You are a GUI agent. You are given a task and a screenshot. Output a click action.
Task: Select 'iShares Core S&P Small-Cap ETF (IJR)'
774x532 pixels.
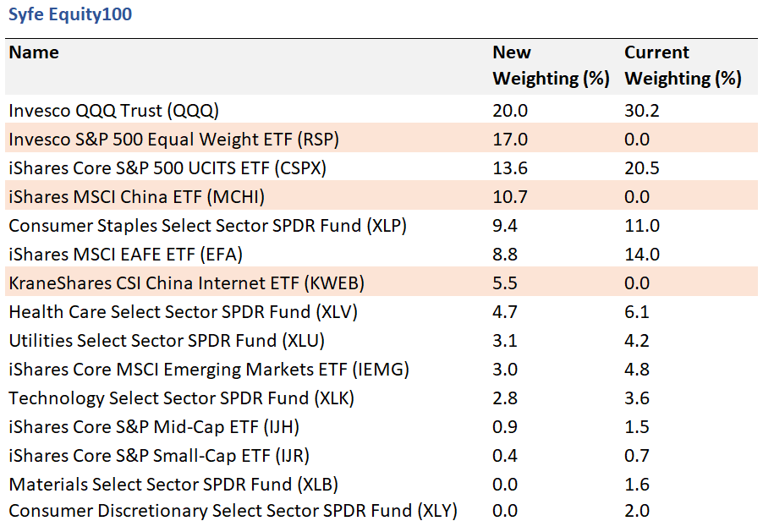point(159,456)
